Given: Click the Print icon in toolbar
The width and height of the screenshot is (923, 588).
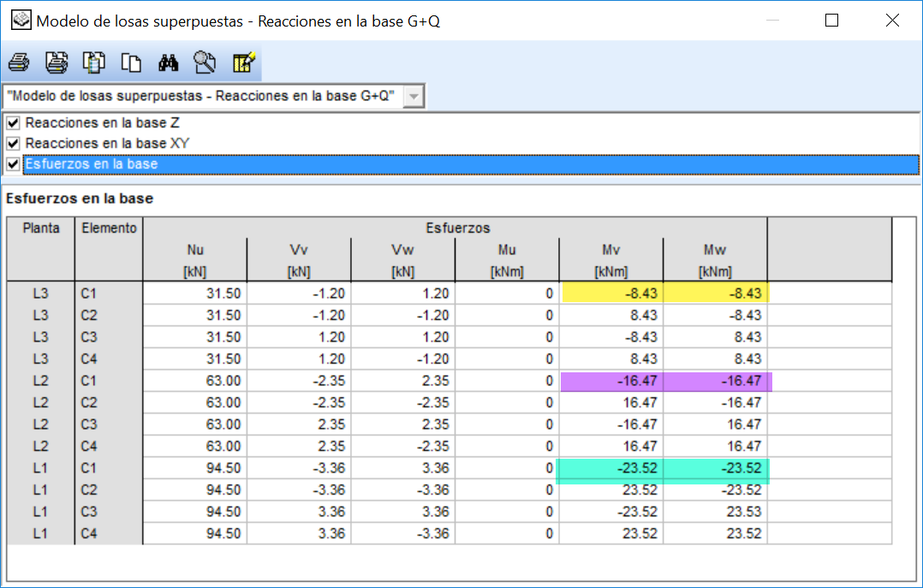Looking at the screenshot, I should [19, 62].
